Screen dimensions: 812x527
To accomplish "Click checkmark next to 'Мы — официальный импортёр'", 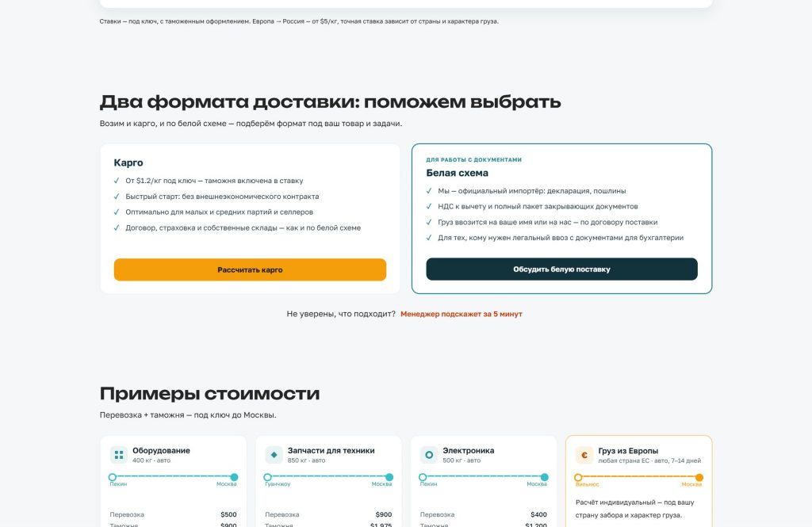I will [429, 190].
